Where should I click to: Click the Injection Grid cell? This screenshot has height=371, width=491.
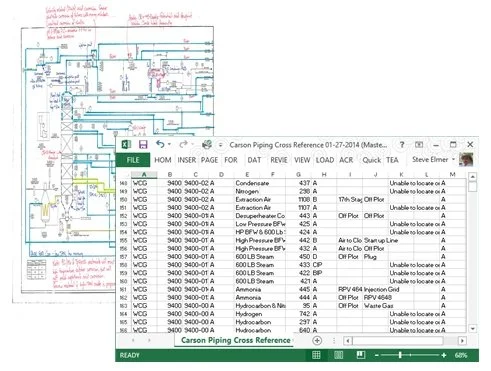click(x=382, y=289)
